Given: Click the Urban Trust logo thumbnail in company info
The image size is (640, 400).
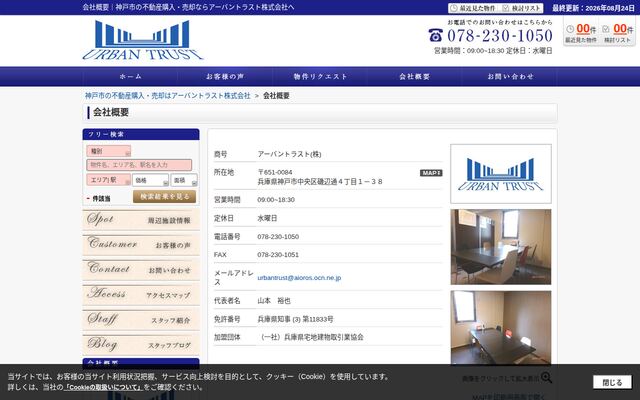Looking at the screenshot, I should click(x=501, y=174).
